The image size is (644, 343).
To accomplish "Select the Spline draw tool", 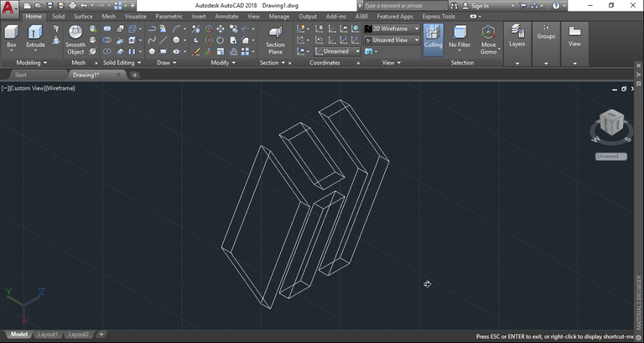I will (x=152, y=40).
